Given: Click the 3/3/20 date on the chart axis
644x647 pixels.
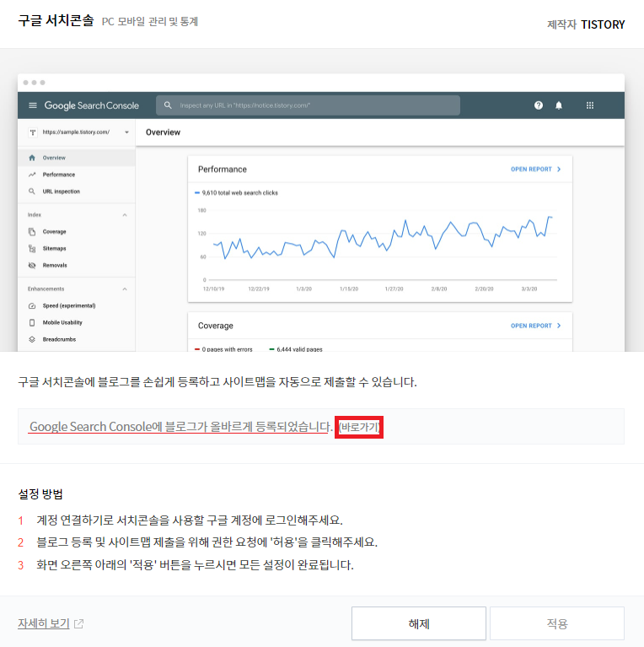Looking at the screenshot, I should pyautogui.click(x=529, y=288).
